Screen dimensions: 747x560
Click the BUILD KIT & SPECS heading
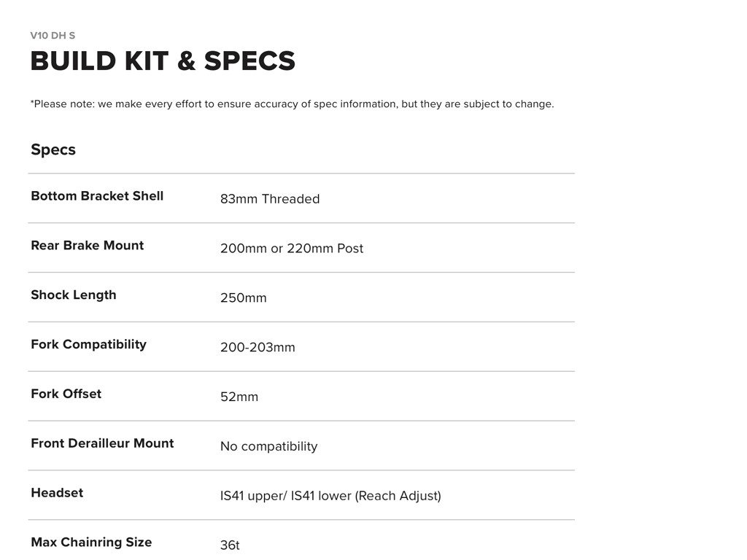point(163,61)
